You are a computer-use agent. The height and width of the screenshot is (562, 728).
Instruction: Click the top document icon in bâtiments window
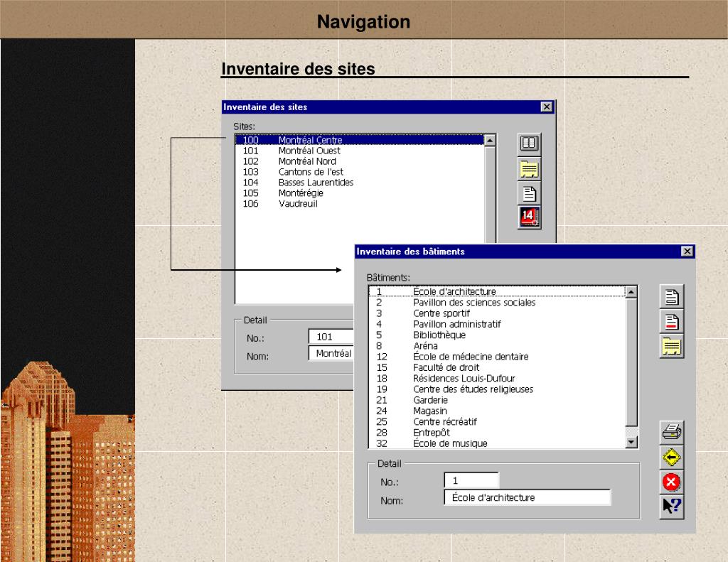(x=671, y=297)
